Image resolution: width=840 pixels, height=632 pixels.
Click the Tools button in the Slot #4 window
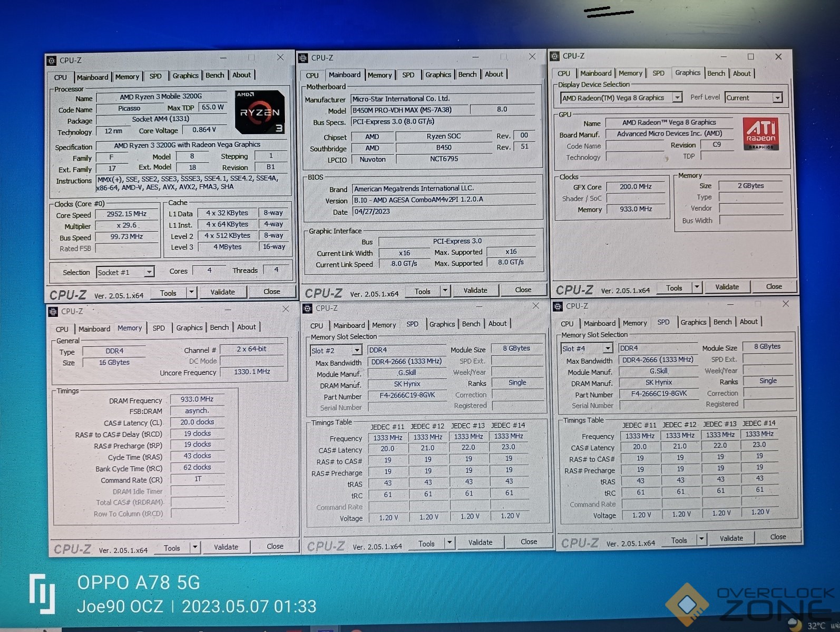(679, 540)
